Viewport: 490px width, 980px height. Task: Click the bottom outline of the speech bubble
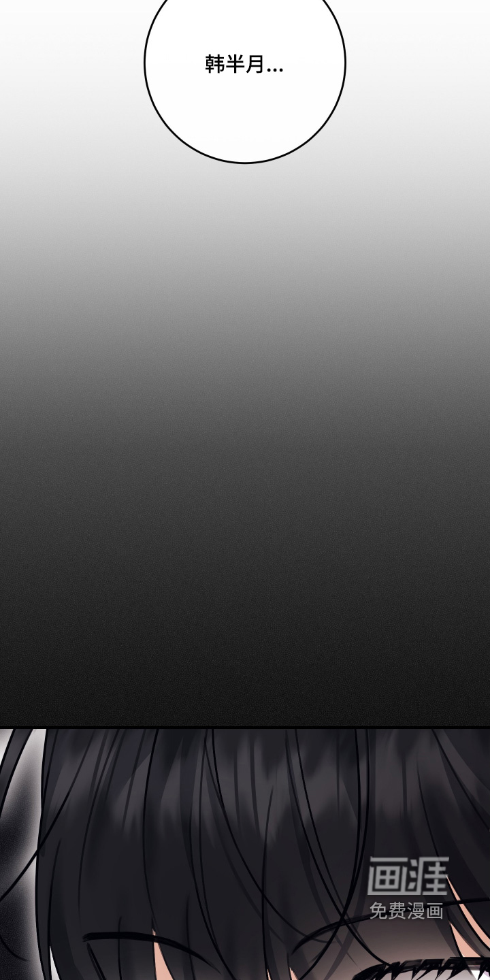(x=244, y=163)
